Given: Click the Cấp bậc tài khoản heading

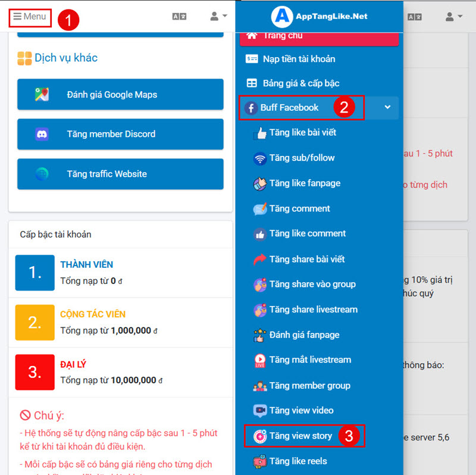Looking at the screenshot, I should point(55,235).
